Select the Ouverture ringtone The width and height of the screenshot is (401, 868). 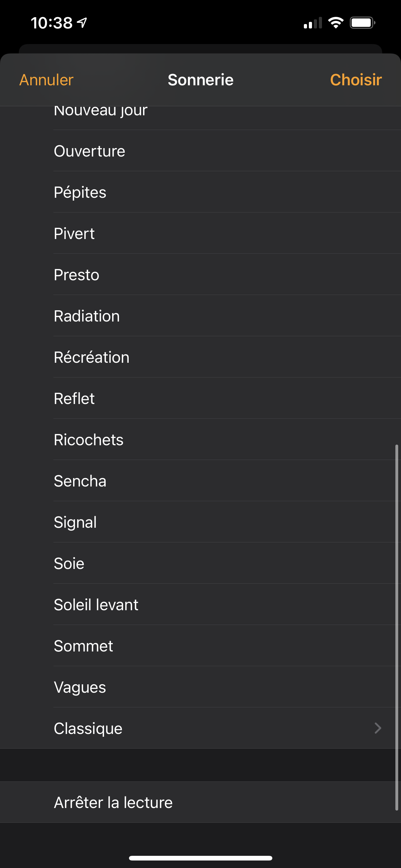tap(90, 151)
